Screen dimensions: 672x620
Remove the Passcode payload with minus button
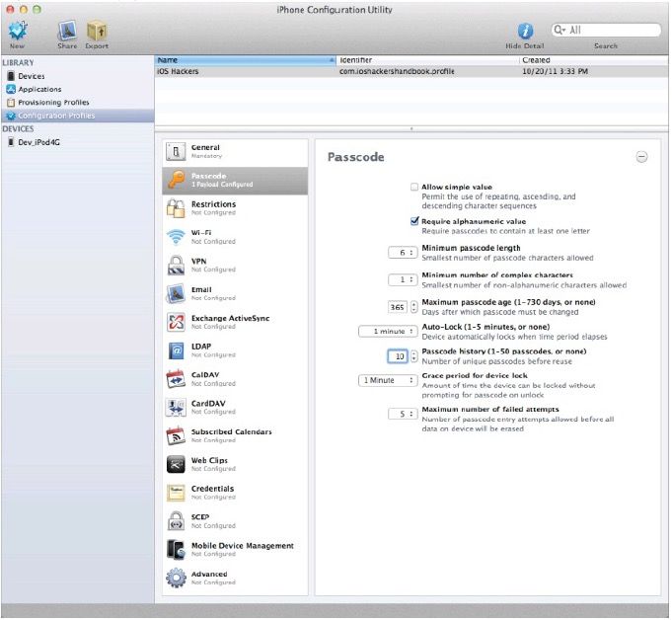(641, 157)
